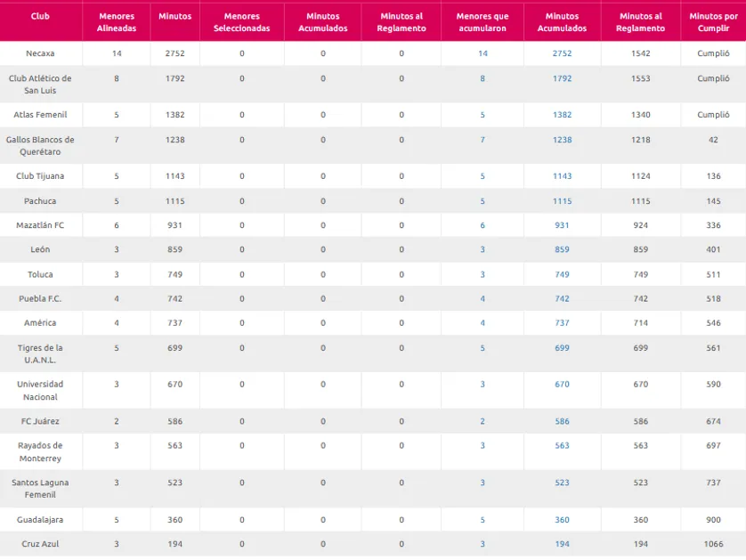
Task: Click Gallos Blancos de Querétaro blue 7 link
Action: (x=482, y=140)
